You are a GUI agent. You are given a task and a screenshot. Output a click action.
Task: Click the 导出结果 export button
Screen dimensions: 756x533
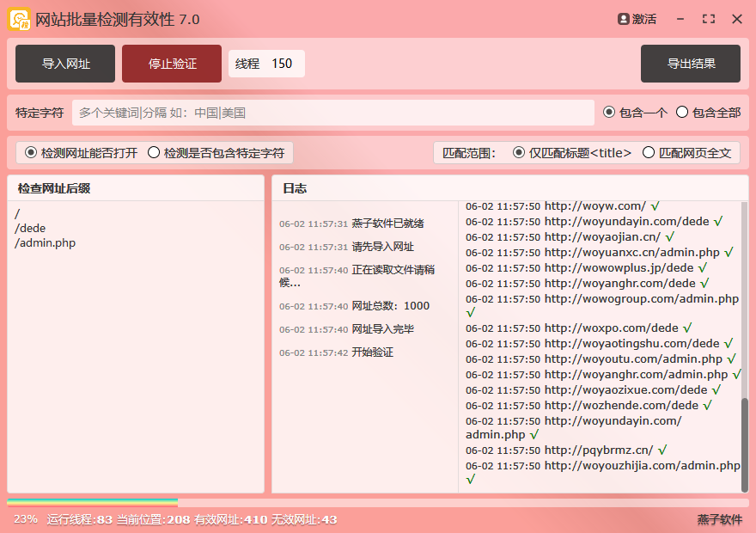coord(691,64)
